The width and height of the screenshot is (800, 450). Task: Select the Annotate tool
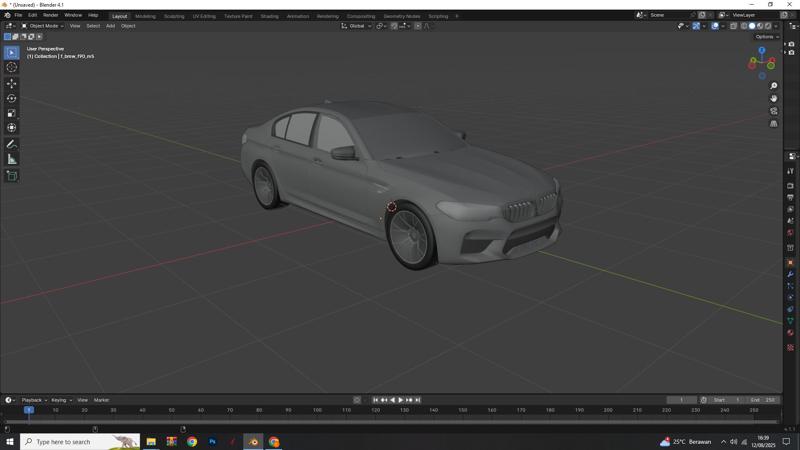[12, 144]
